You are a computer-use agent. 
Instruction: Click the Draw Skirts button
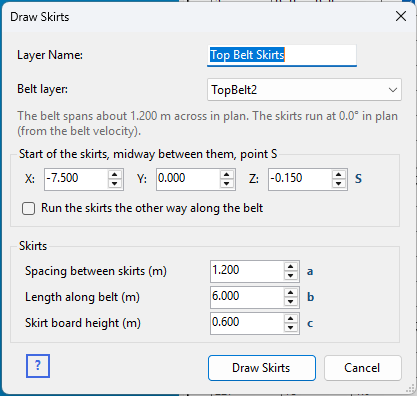262,368
